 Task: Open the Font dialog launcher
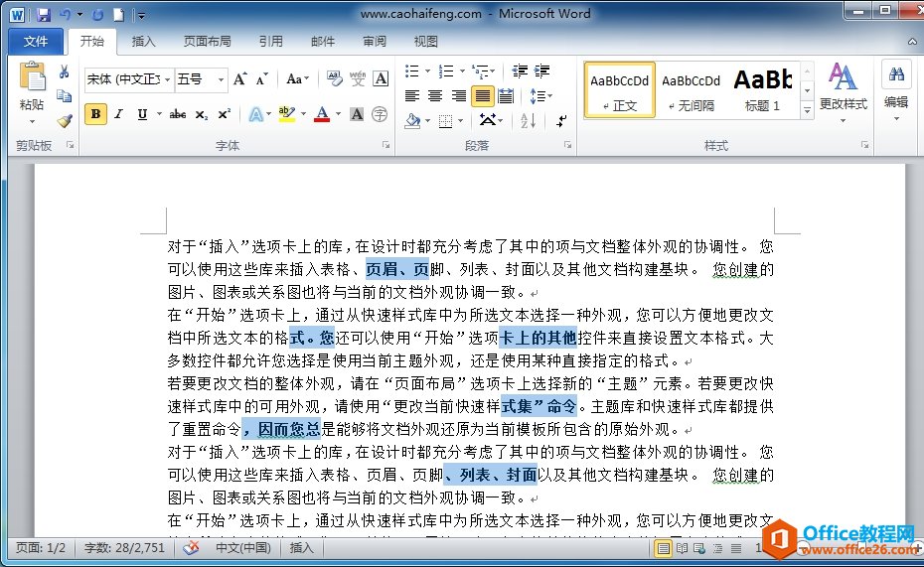[385, 145]
